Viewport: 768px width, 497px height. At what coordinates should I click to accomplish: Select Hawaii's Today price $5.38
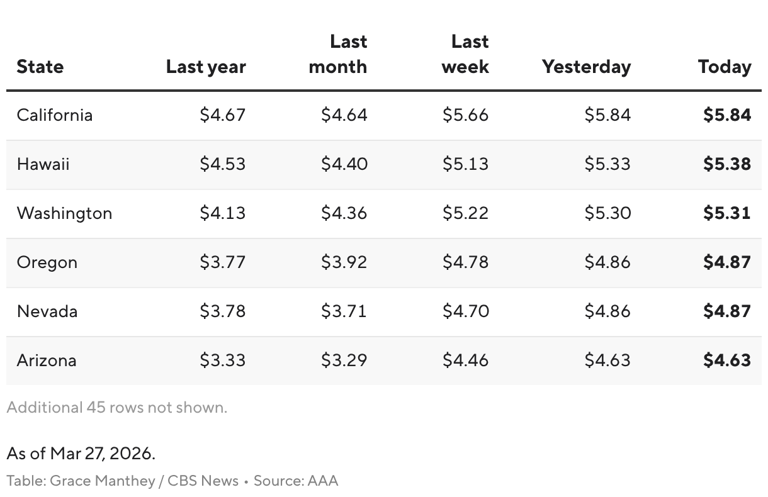pos(726,164)
